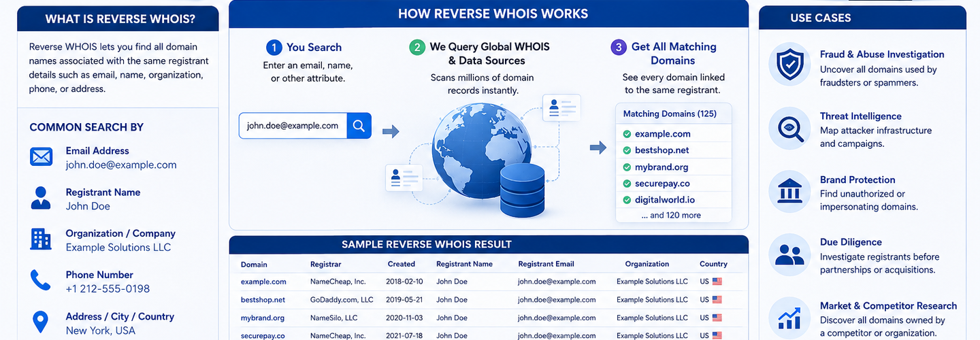Image resolution: width=980 pixels, height=340 pixels.
Task: Click the Market & Competitor Research chart icon
Action: (x=789, y=318)
